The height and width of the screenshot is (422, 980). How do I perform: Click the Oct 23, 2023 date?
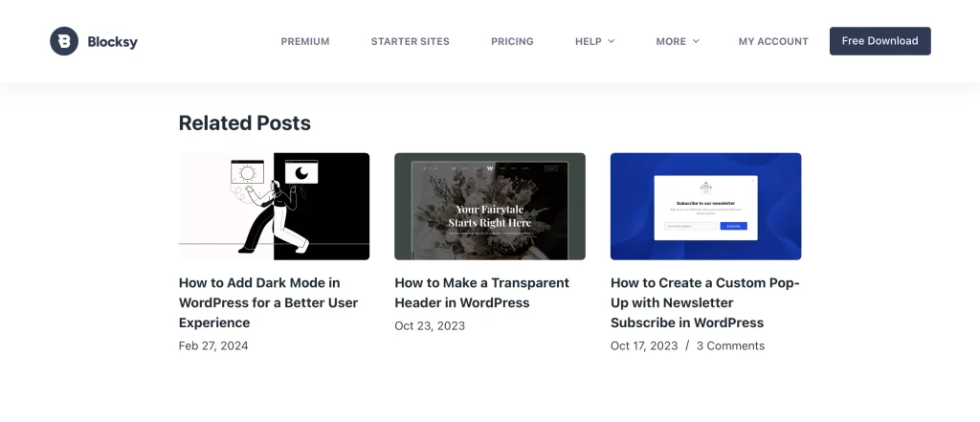(x=430, y=325)
